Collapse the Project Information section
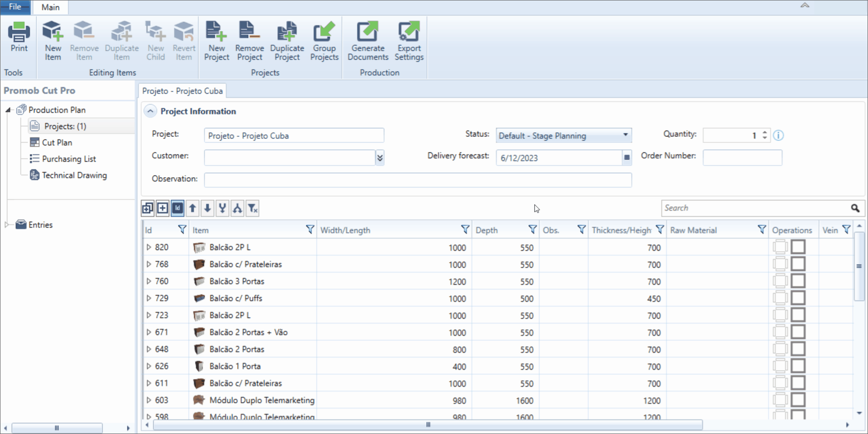The width and height of the screenshot is (868, 434). coord(151,111)
